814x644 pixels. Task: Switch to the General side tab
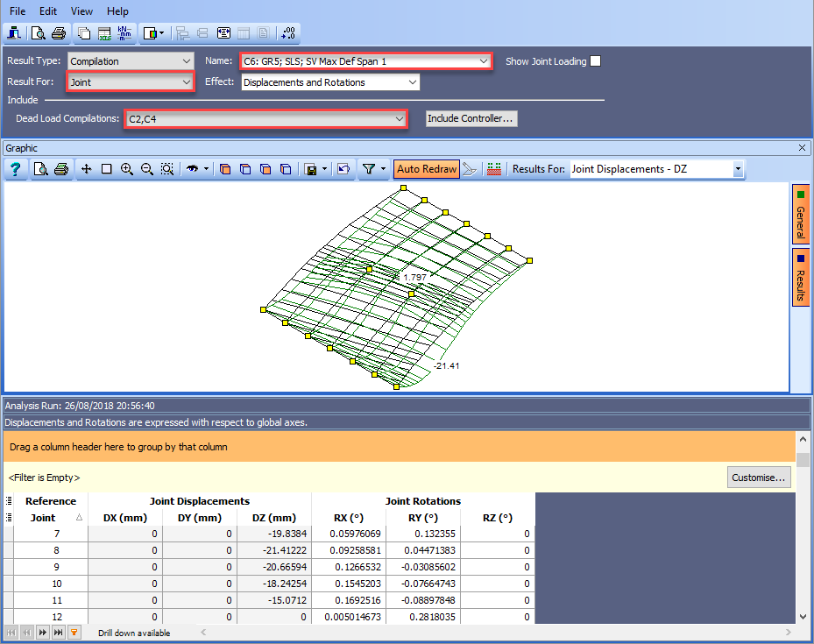801,214
